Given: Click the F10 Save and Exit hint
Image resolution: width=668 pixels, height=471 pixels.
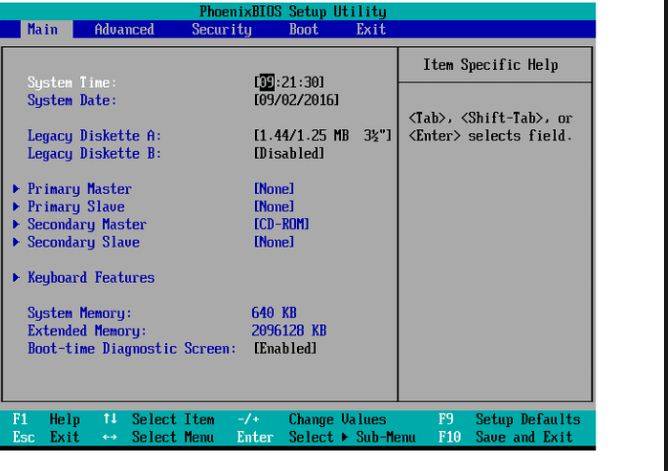Looking at the screenshot, I should [505, 437].
